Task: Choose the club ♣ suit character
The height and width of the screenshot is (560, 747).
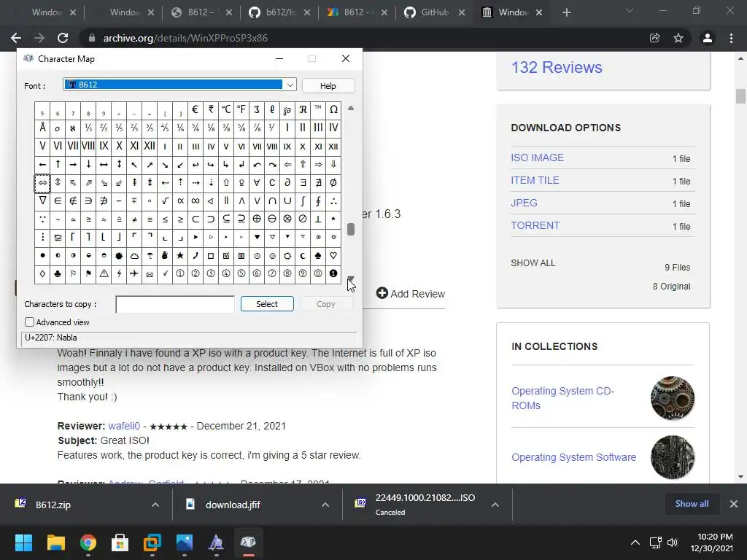Action: [x=58, y=274]
